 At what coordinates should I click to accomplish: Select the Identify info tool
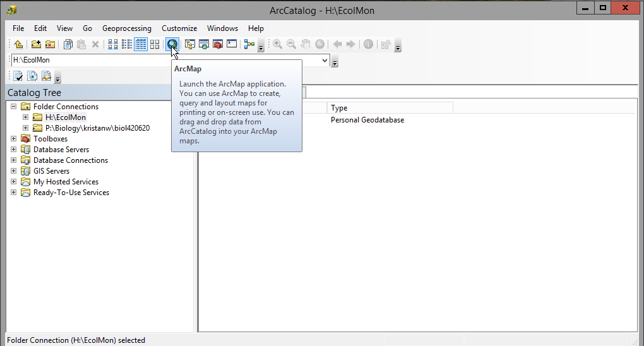[369, 44]
